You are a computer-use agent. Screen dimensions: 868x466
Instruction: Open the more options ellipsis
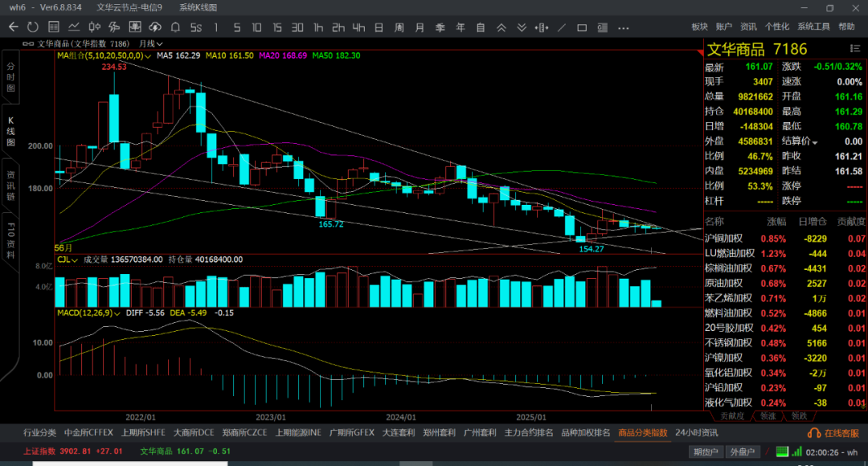tap(624, 27)
